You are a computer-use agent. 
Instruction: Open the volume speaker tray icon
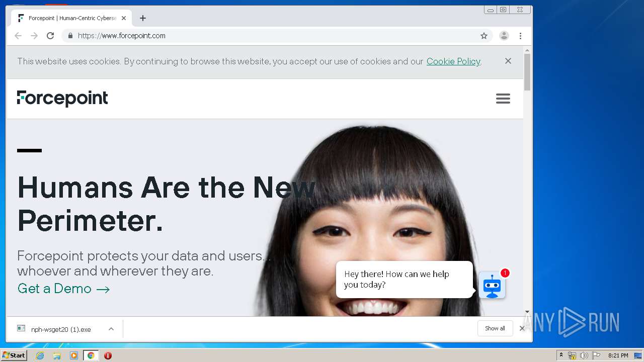tap(584, 355)
